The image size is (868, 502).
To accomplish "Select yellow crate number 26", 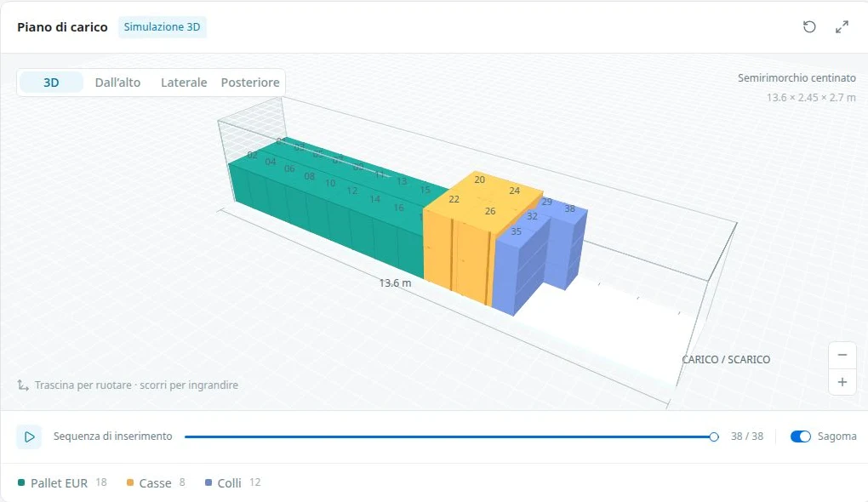I will click(490, 211).
